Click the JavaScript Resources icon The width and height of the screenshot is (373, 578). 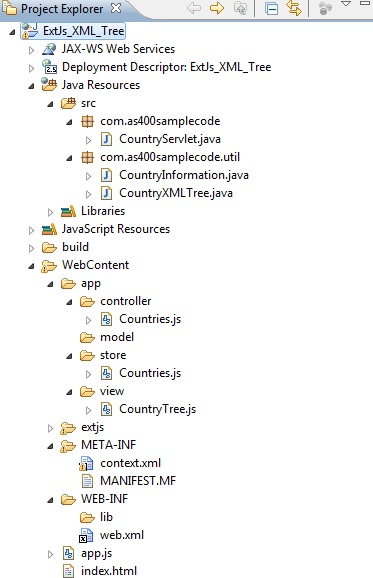point(49,229)
